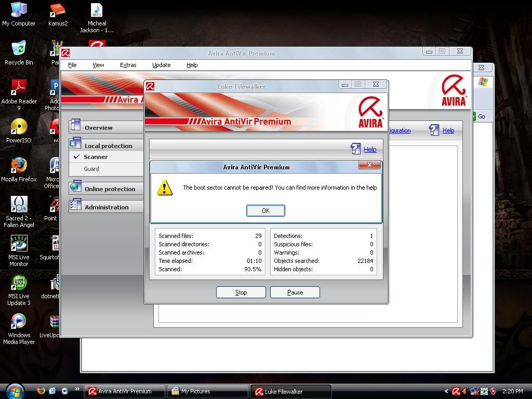Select MSI Live Monitor desktop icon
The image size is (532, 399).
click(19, 251)
